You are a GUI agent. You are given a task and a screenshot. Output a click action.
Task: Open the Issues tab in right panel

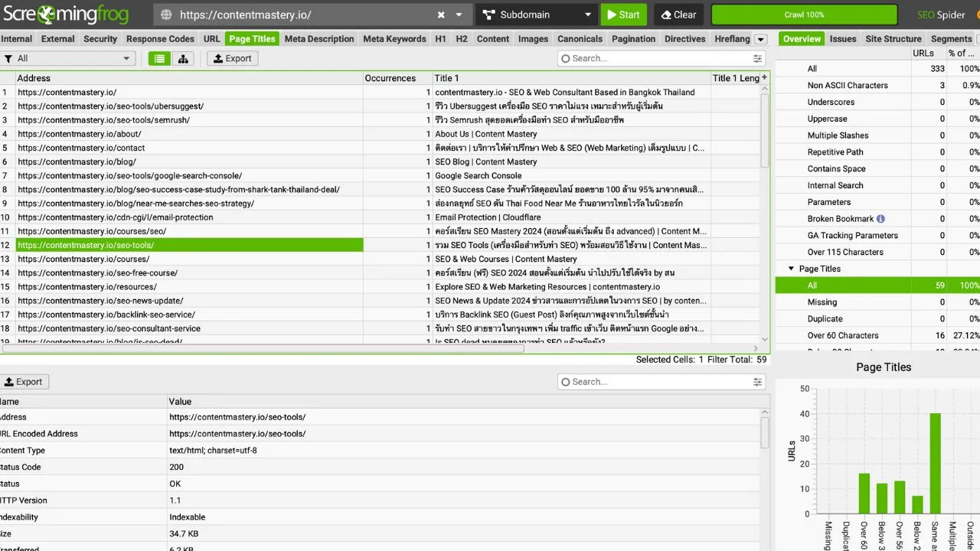tap(843, 39)
